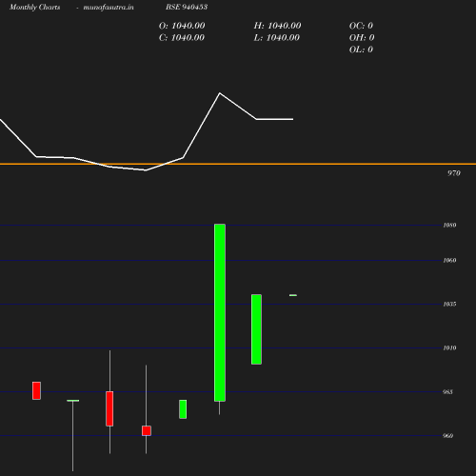
Task: Select the small green candle below 985
Action: point(183,409)
